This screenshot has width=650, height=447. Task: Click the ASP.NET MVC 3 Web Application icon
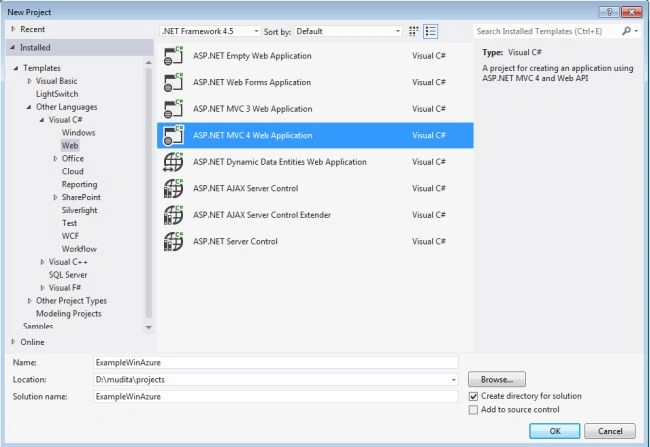click(x=173, y=109)
